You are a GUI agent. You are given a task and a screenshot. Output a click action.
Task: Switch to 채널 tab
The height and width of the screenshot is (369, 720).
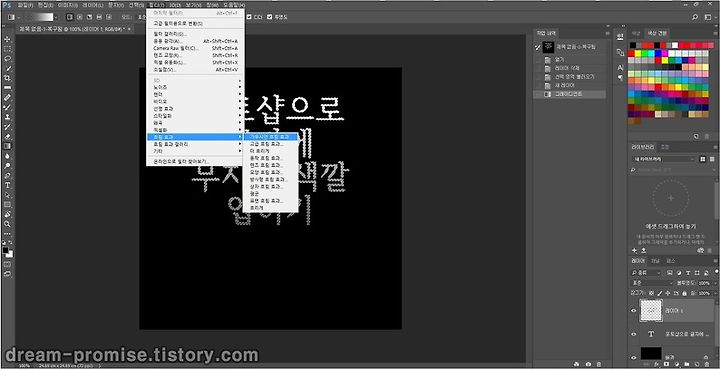point(655,261)
